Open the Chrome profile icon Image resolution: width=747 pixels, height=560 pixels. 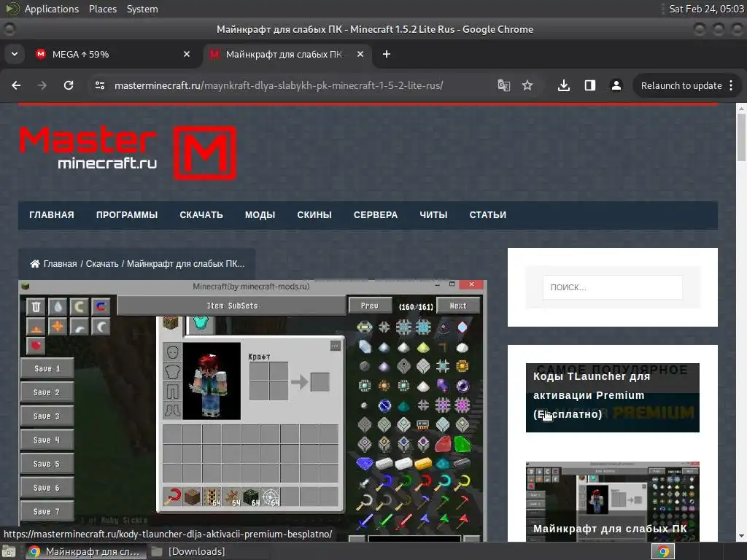616,85
